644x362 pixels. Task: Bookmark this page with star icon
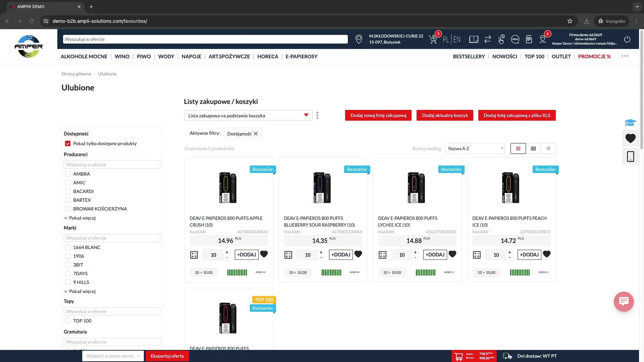(x=570, y=21)
